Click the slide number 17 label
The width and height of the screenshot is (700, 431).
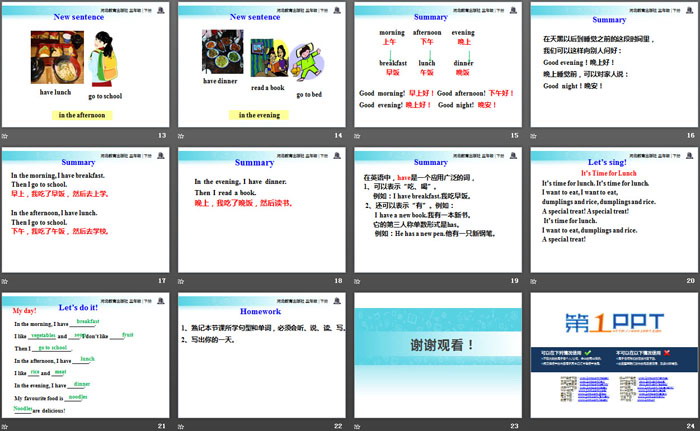tap(162, 280)
